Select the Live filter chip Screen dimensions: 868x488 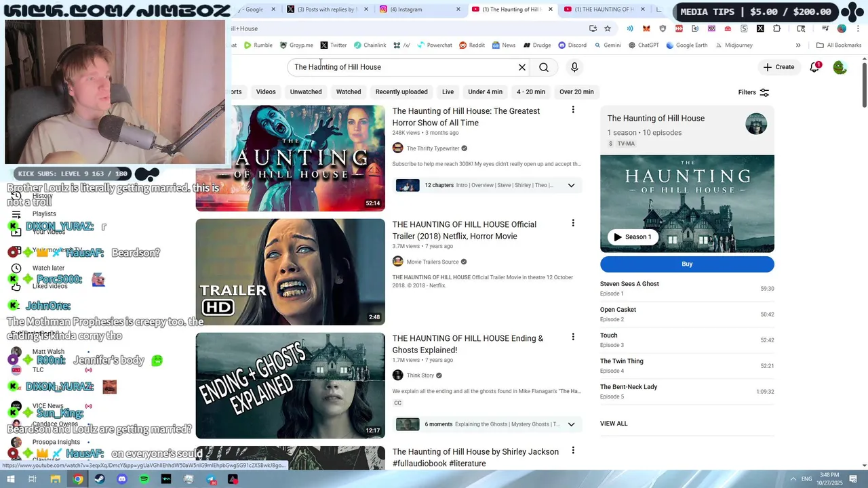[x=448, y=92]
